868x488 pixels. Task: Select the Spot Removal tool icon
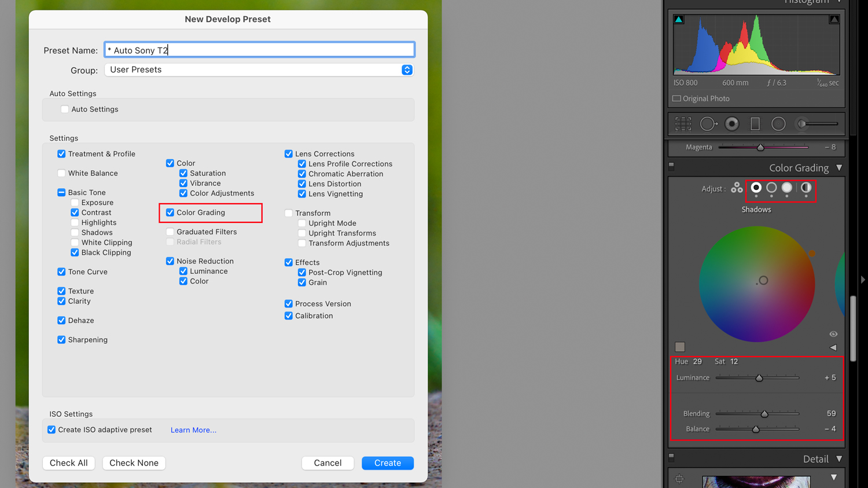709,124
